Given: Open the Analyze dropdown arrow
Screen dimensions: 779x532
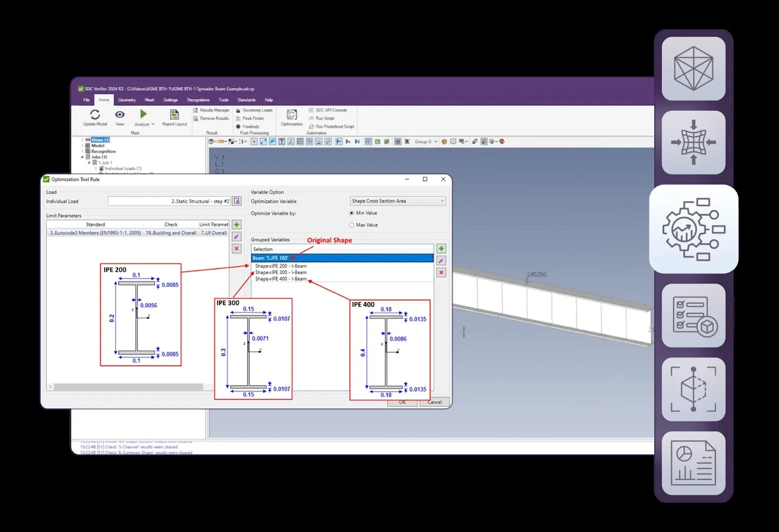Looking at the screenshot, I should click(153, 124).
